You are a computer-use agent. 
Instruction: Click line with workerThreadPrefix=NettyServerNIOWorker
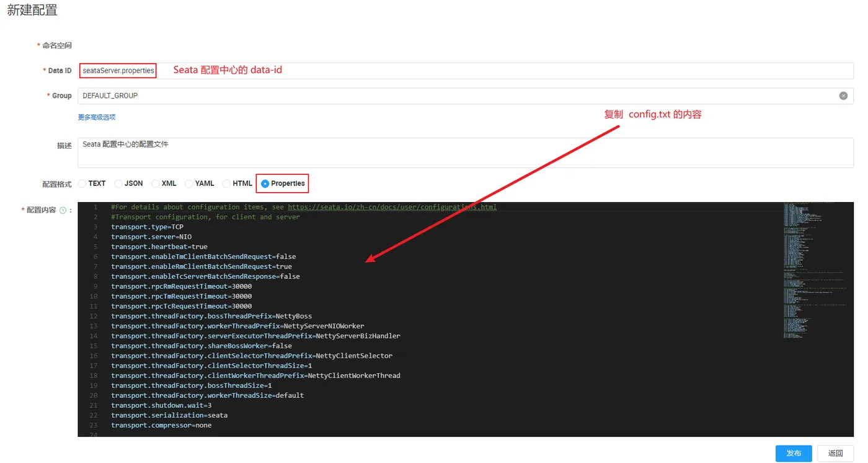237,326
